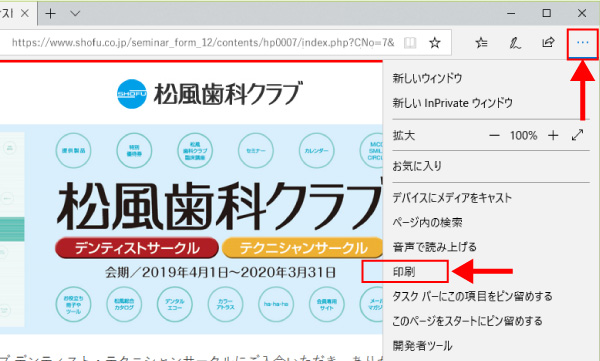This screenshot has width=600, height=361.
Task: Click the ha-ha-ha circle icon
Action: (x=276, y=304)
